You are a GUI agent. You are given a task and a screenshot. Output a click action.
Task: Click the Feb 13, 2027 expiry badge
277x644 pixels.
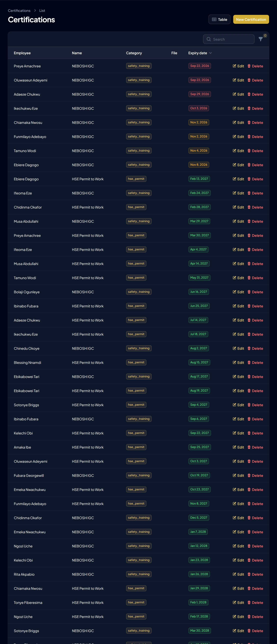(199, 179)
